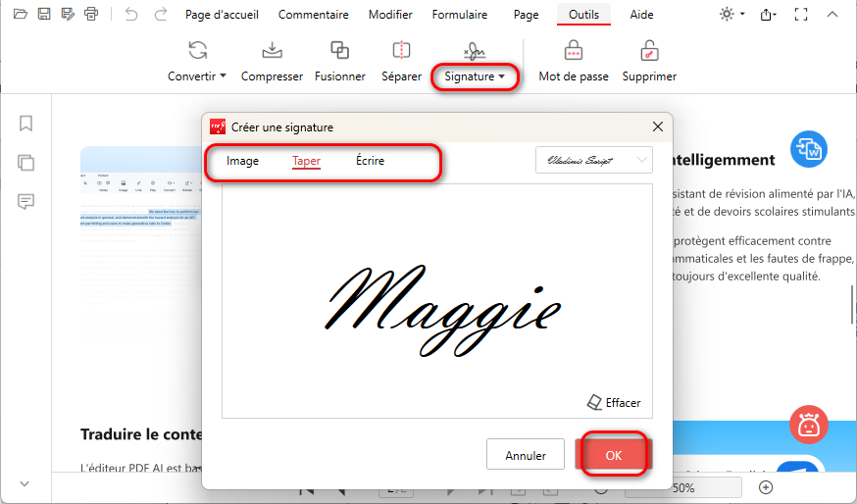Undo the last action
Screen dimensions: 857x504
click(x=131, y=14)
